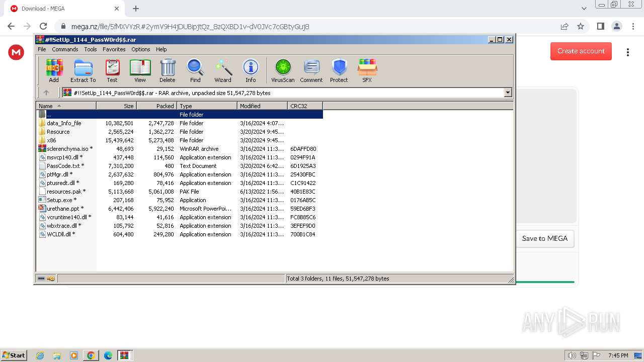Screen dimensions: 644x362
Task: Sort by the Type column header
Action: pyautogui.click(x=207, y=106)
